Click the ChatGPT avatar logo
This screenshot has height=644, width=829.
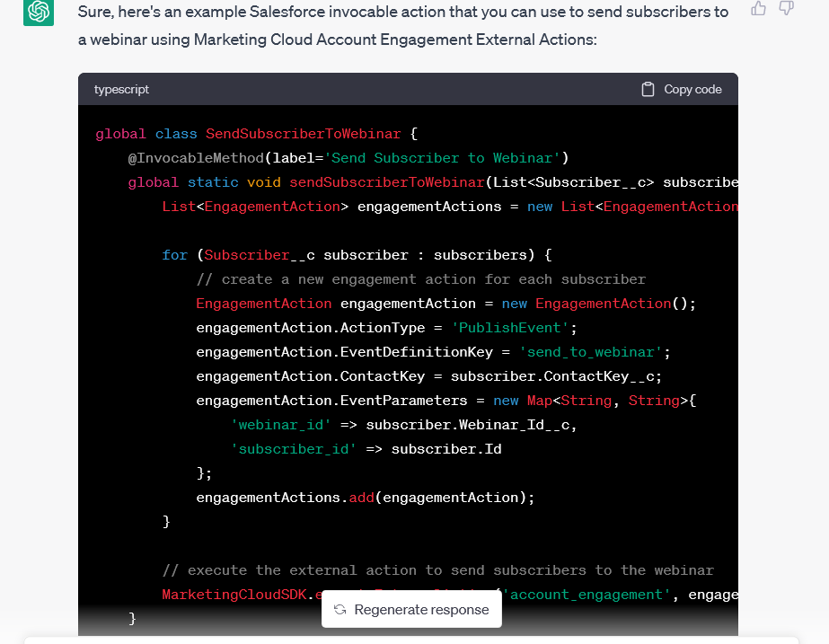[39, 12]
